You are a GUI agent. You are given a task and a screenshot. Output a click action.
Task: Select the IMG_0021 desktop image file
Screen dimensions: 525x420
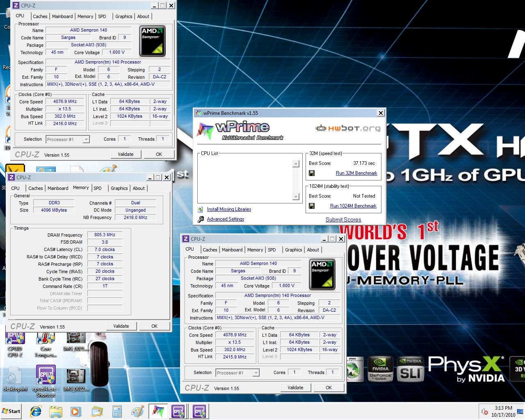click(x=75, y=341)
